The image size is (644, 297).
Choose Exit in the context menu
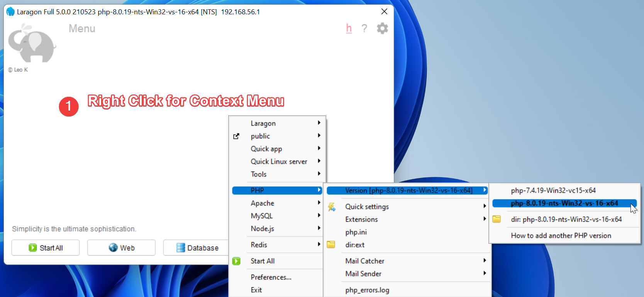click(x=277, y=290)
